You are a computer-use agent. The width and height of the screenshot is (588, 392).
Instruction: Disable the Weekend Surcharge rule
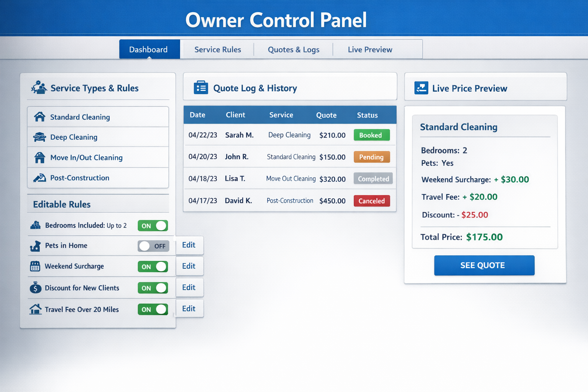click(x=153, y=266)
